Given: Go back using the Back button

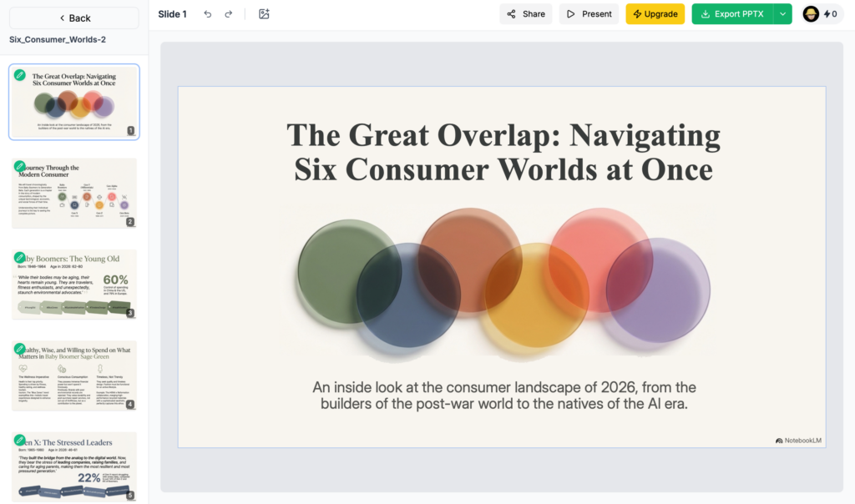Looking at the screenshot, I should tap(74, 18).
